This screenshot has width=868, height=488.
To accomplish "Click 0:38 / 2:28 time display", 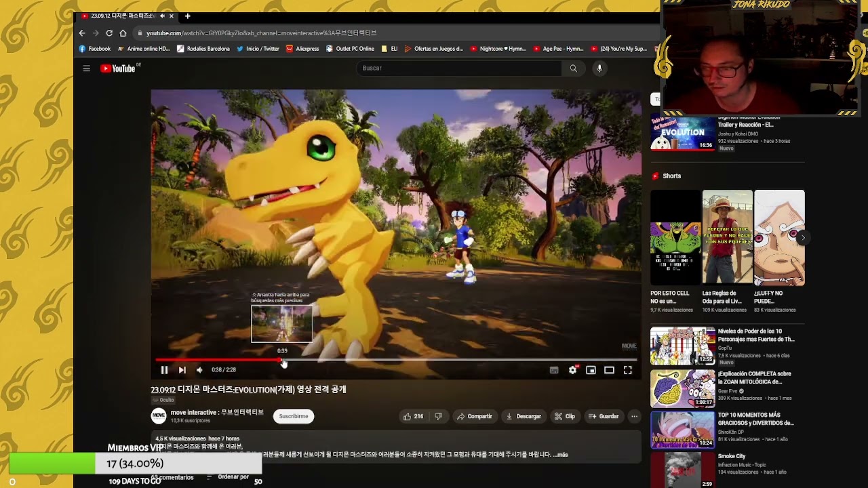I will coord(224,370).
